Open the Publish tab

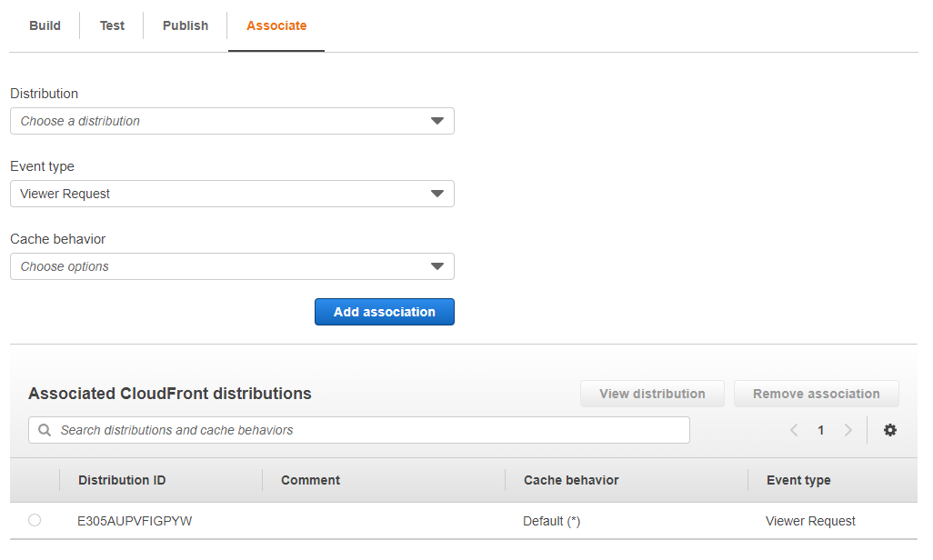coord(186,25)
